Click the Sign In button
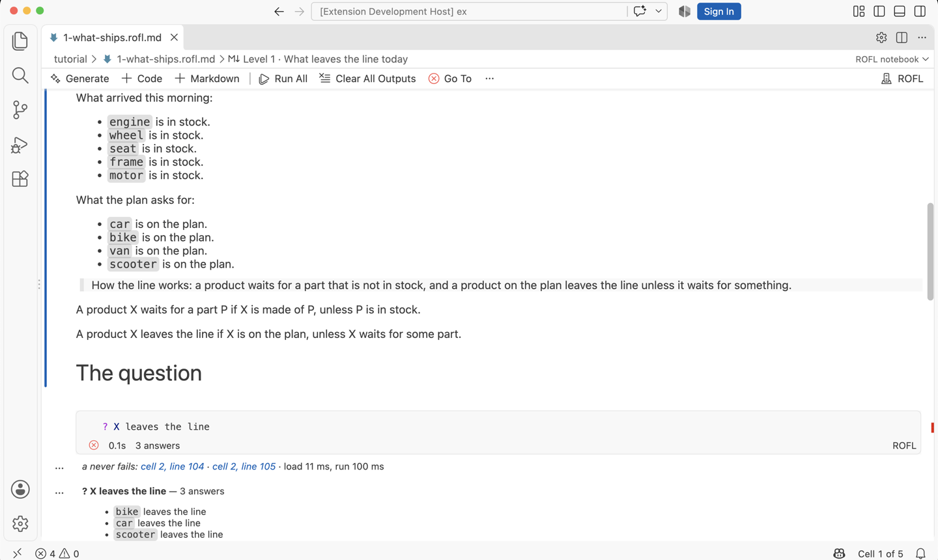938x560 pixels. 719,11
